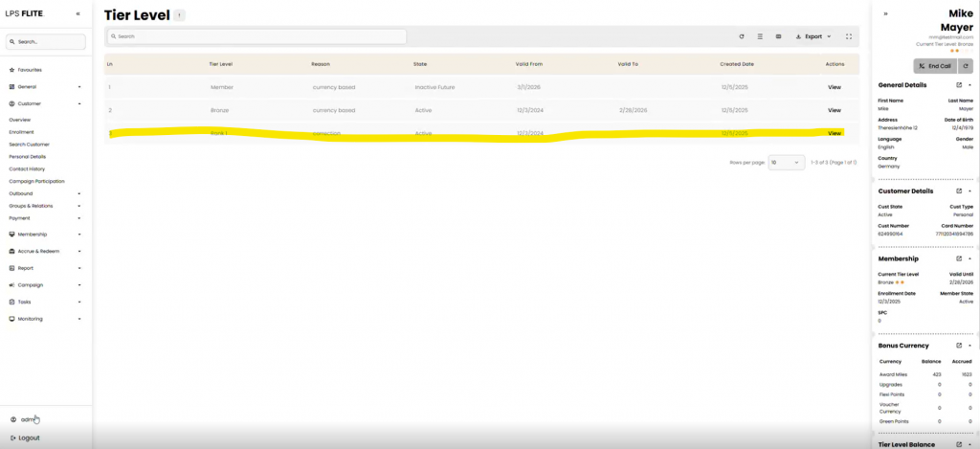Image resolution: width=980 pixels, height=449 pixels.
Task: Collapse the left sidebar with double-chevron icon
Action: (x=78, y=14)
